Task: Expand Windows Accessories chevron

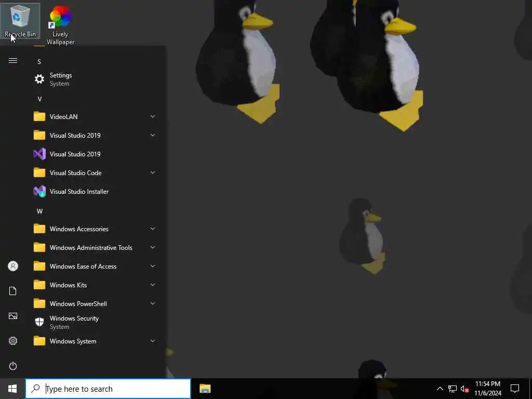Action: (153, 229)
